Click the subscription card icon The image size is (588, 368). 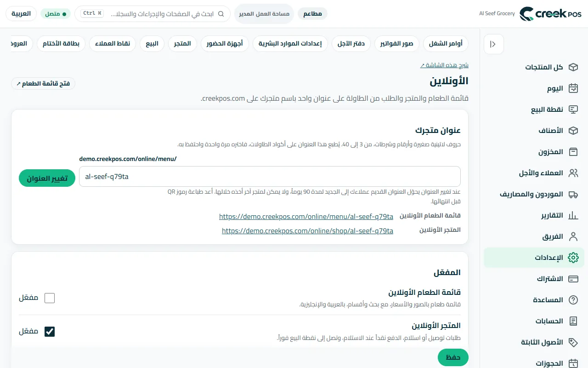[573, 279]
